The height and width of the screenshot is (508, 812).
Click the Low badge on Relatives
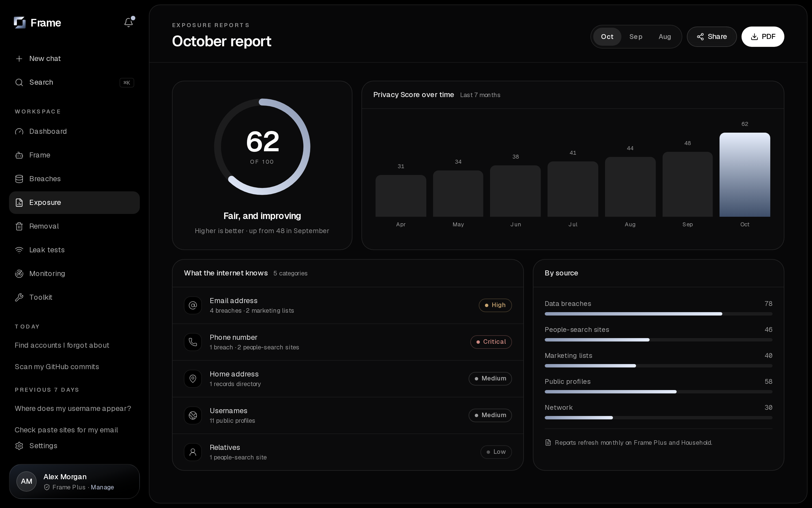click(496, 452)
